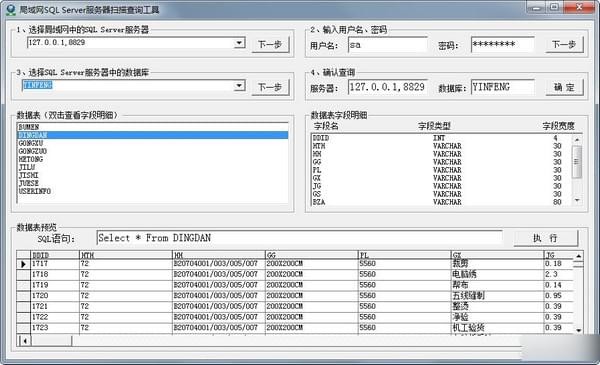Select JUESE table in list
This screenshot has height=365, width=600.
[x=153, y=183]
